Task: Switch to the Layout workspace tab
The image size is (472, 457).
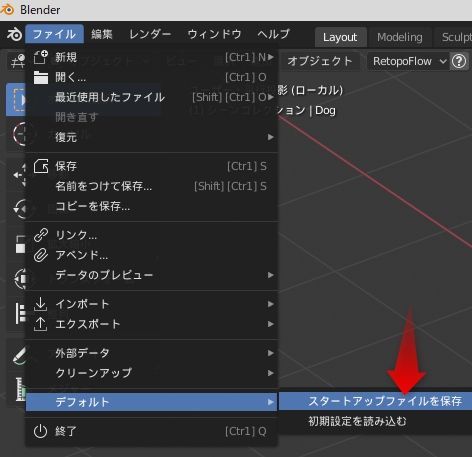Action: [340, 37]
